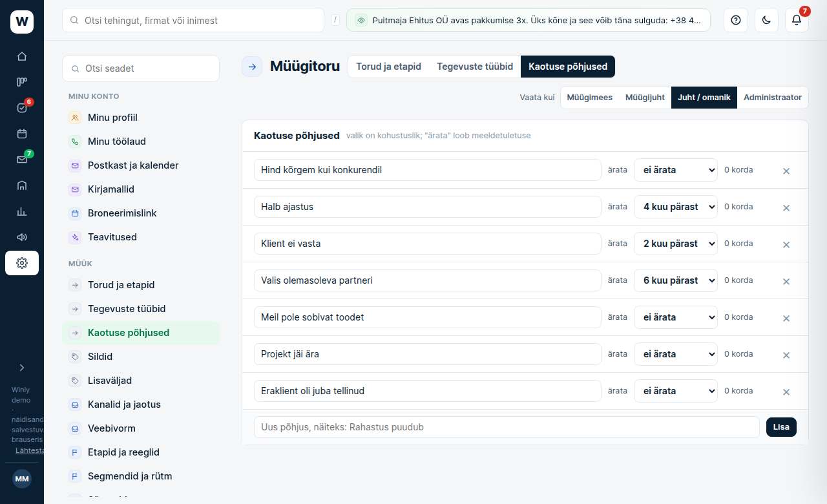
Task: Open the notifications bell
Action: click(797, 20)
